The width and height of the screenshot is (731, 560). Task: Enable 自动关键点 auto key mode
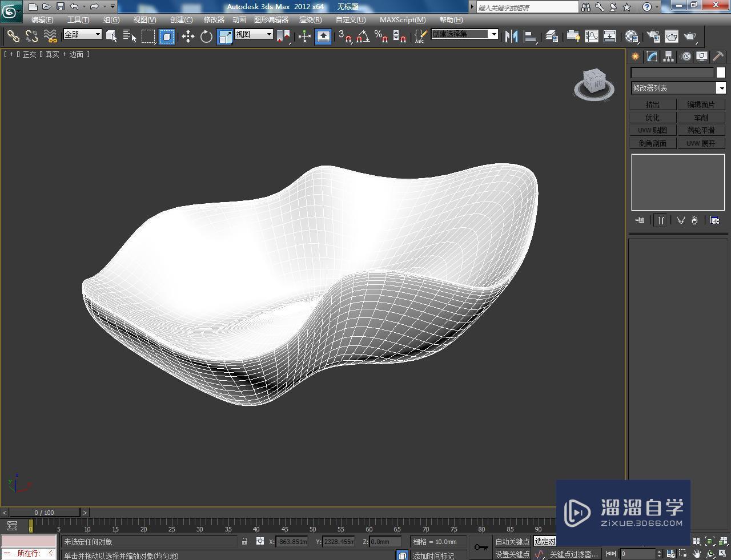(511, 541)
